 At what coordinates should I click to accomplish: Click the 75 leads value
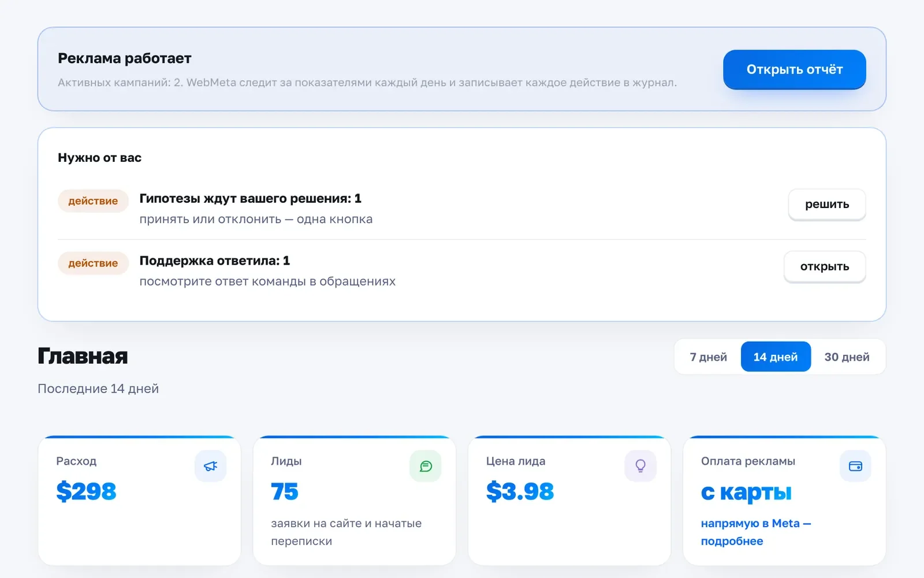285,491
